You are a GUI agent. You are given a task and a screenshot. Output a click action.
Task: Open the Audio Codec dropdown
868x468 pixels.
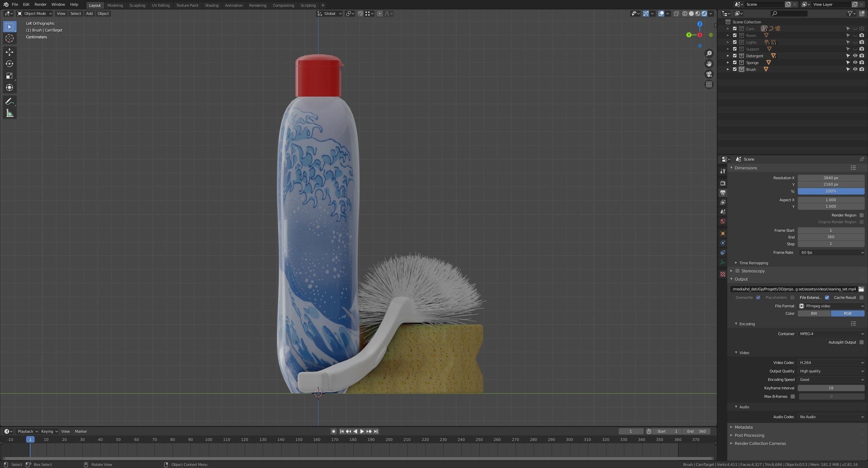[x=831, y=417]
